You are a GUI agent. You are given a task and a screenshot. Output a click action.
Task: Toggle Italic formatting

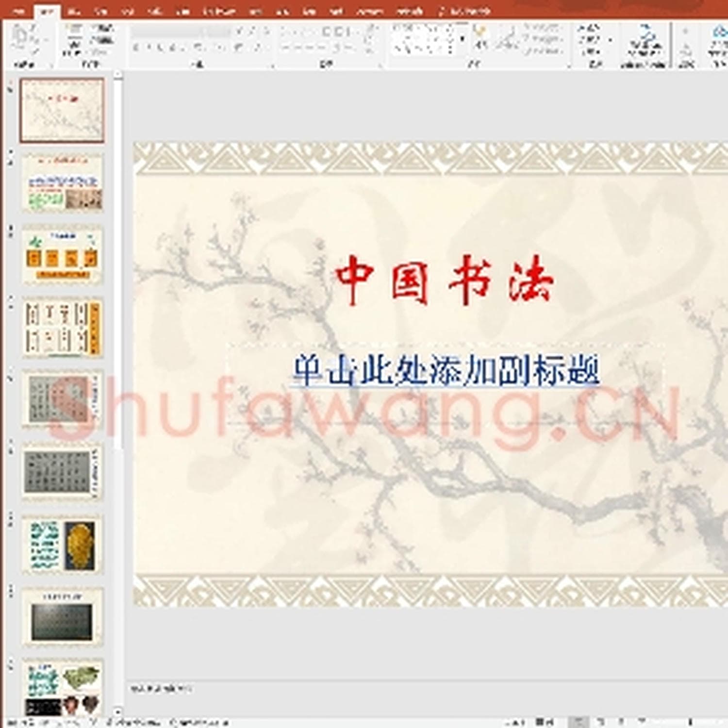point(149,48)
